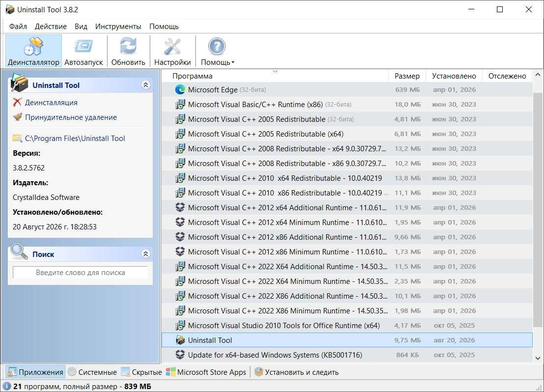
Task: Click icon of Visual C++ 2012 x64 Additional Runtime
Action: [x=180, y=208]
